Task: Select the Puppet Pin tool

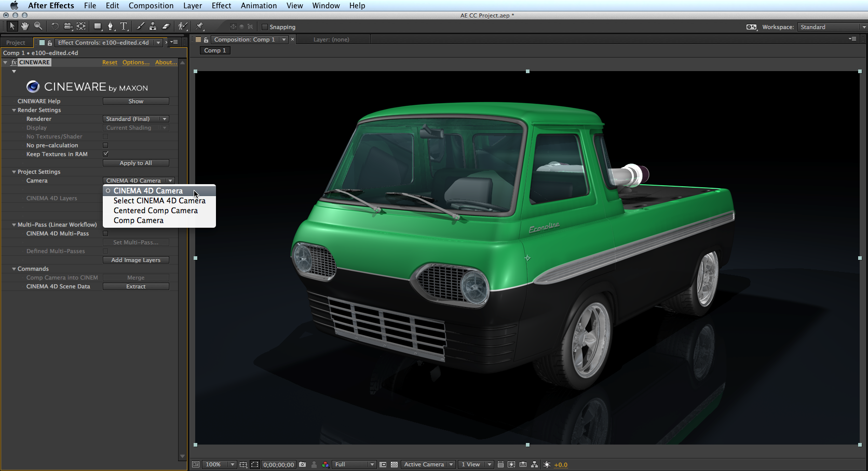Action: tap(200, 26)
